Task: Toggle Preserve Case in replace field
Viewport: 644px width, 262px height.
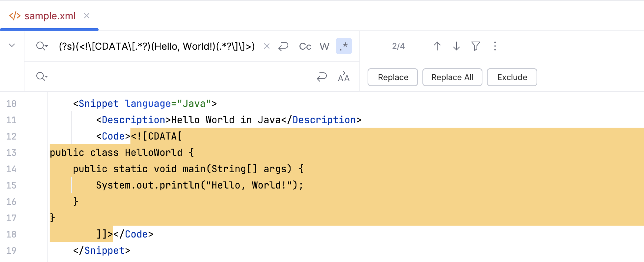Action: point(344,77)
